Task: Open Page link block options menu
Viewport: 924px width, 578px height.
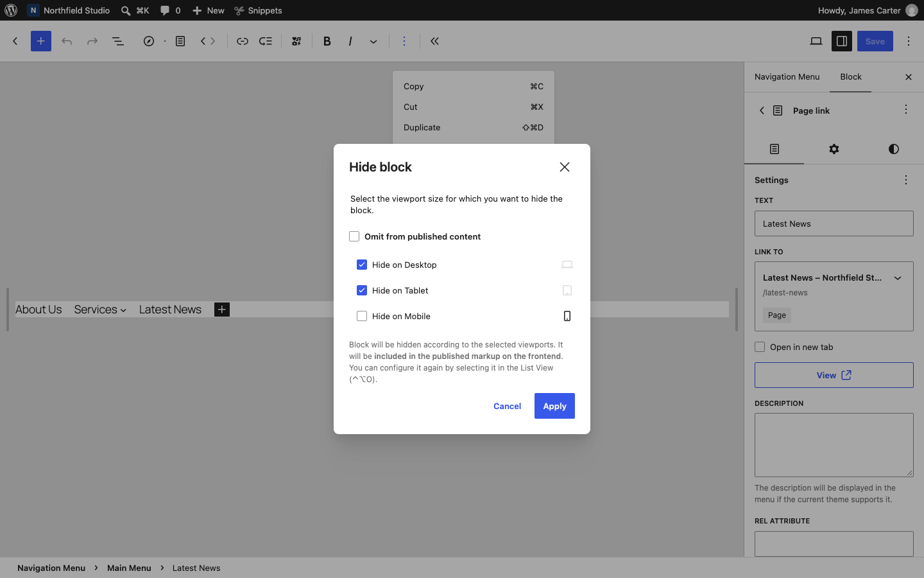Action: click(x=906, y=110)
